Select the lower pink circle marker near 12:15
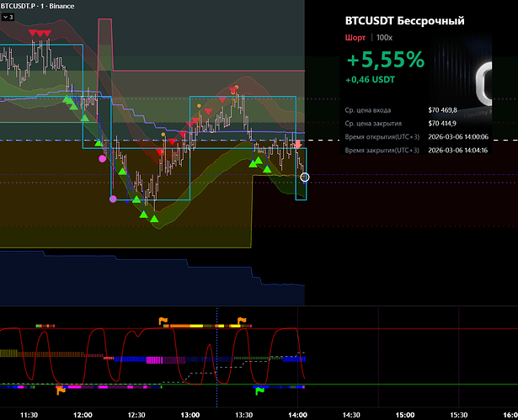This screenshot has width=518, height=420. pos(113,199)
